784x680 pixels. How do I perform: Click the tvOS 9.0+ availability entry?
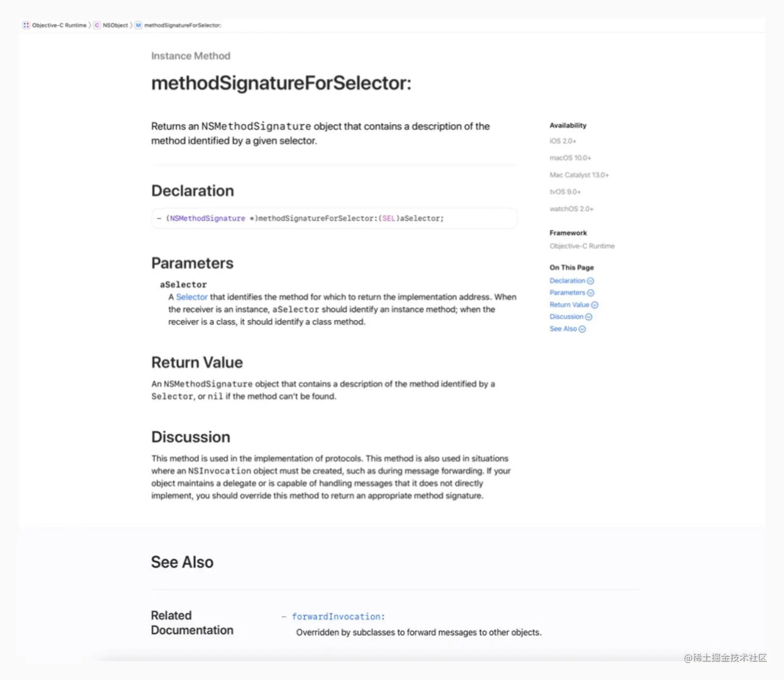[x=565, y=192]
